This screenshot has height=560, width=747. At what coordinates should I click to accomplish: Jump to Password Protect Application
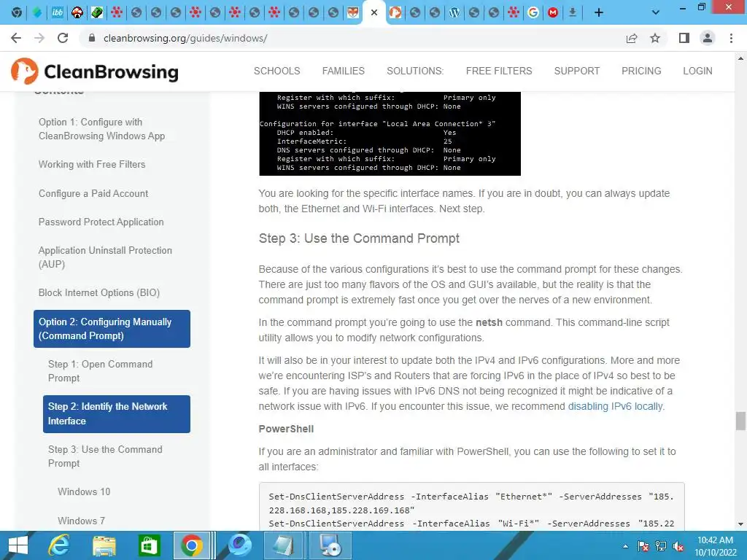(x=101, y=222)
